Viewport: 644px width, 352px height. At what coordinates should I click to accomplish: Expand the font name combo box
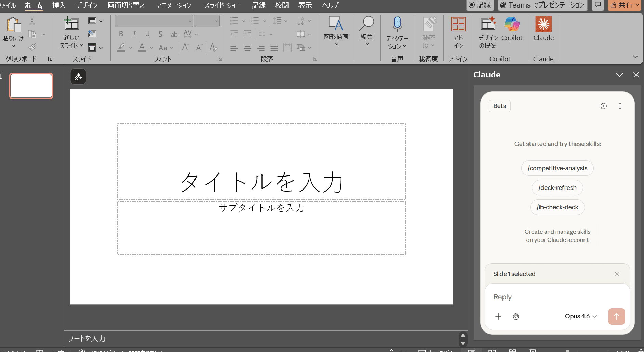(x=190, y=21)
